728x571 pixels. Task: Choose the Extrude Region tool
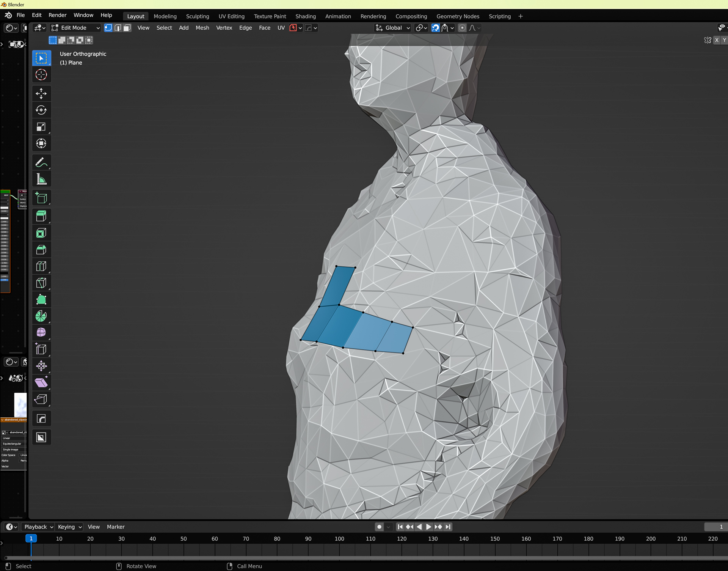[x=41, y=216]
